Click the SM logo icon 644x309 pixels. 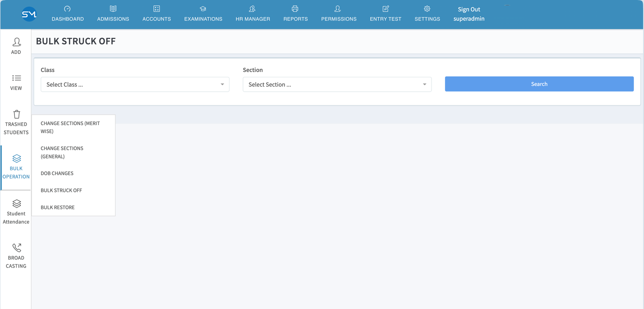point(29,14)
